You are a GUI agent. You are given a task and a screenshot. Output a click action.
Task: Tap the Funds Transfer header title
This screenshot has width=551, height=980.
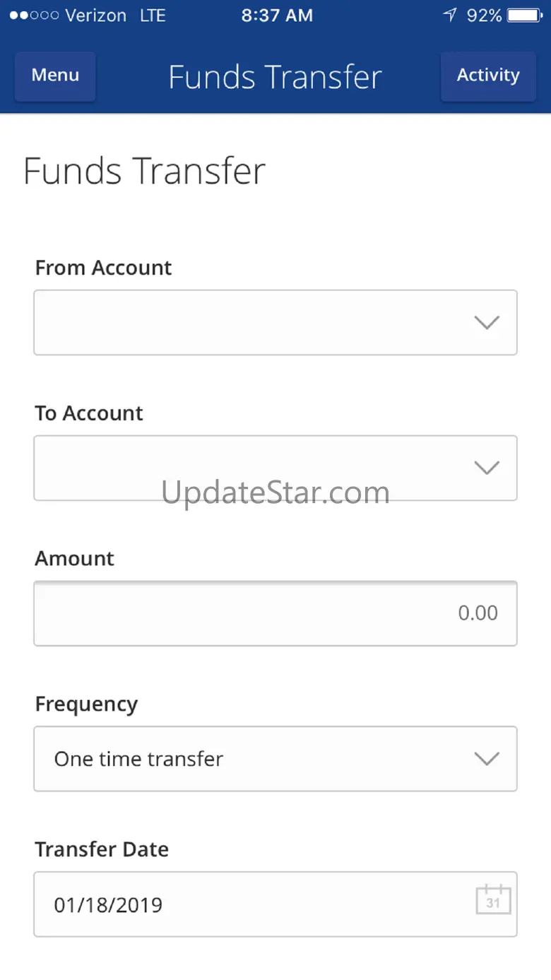coord(275,77)
